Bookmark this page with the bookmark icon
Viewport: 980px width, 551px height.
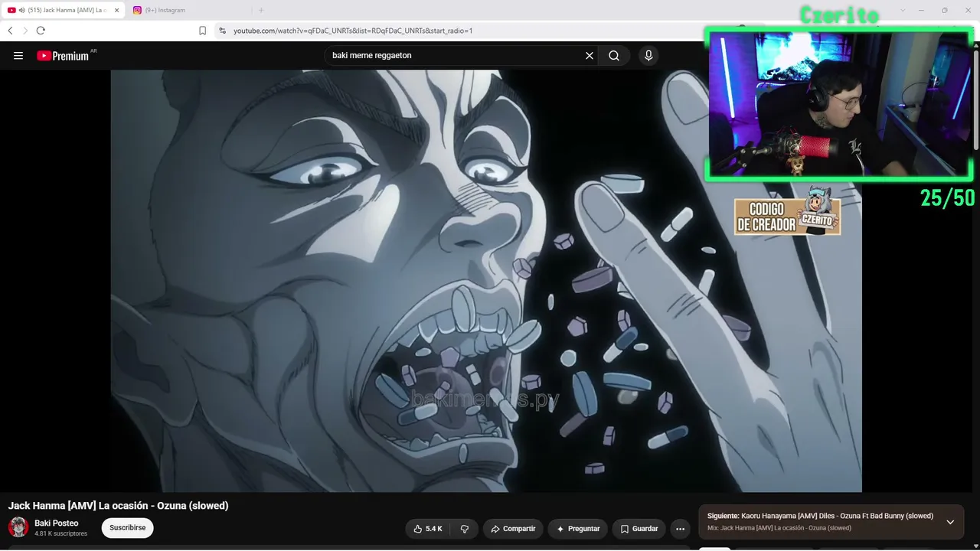[x=203, y=31]
